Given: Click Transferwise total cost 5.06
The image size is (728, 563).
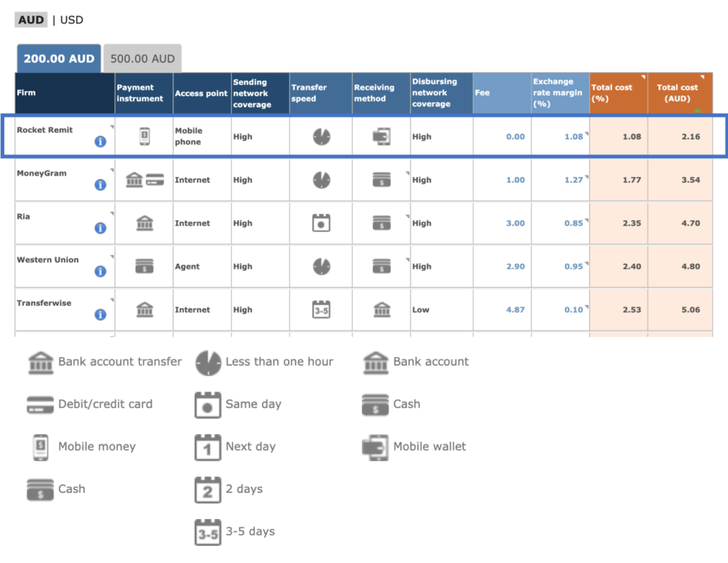Looking at the screenshot, I should 690,309.
